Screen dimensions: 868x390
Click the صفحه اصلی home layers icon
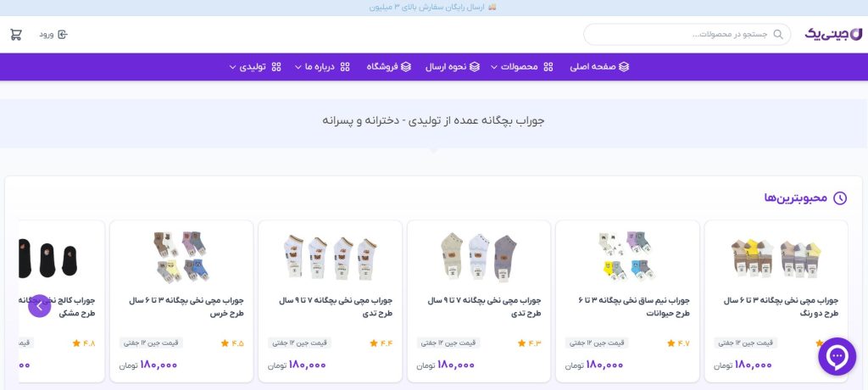pos(624,67)
